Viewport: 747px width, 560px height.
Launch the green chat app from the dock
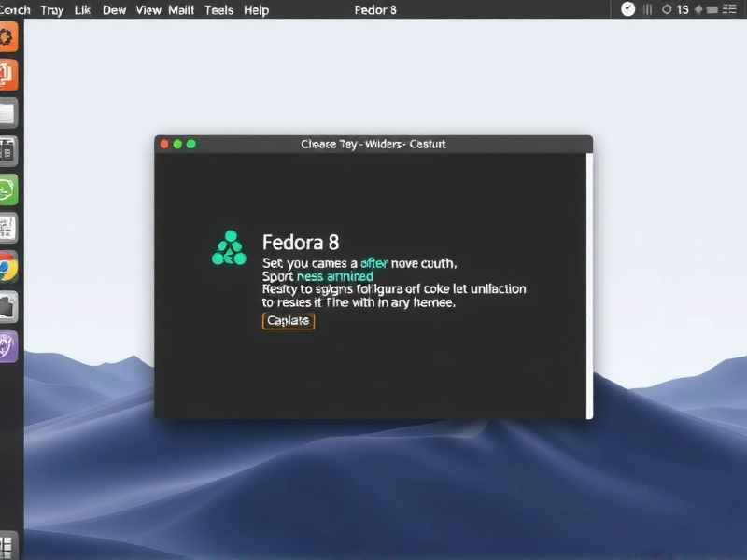pos(10,189)
